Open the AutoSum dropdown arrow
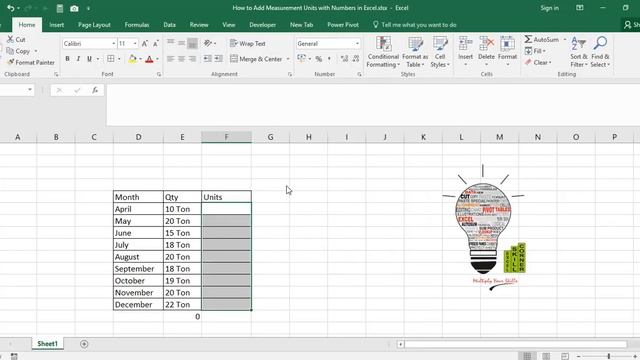The image size is (640, 360). pos(565,40)
